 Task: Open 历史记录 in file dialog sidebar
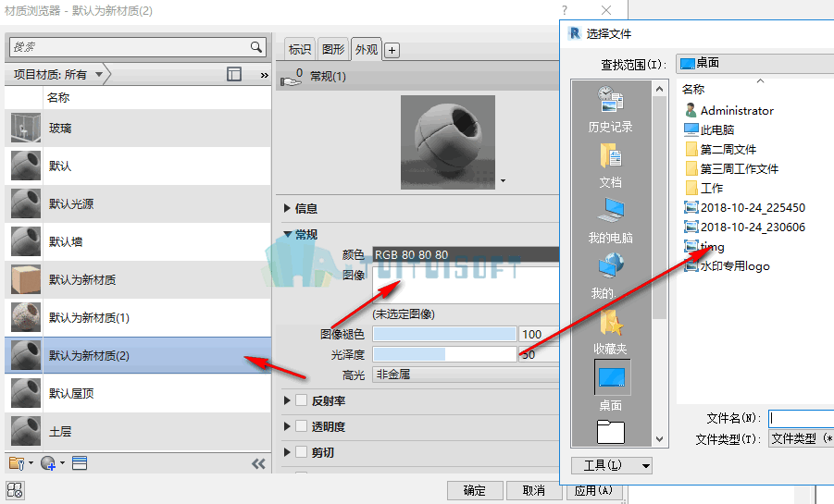(610, 110)
